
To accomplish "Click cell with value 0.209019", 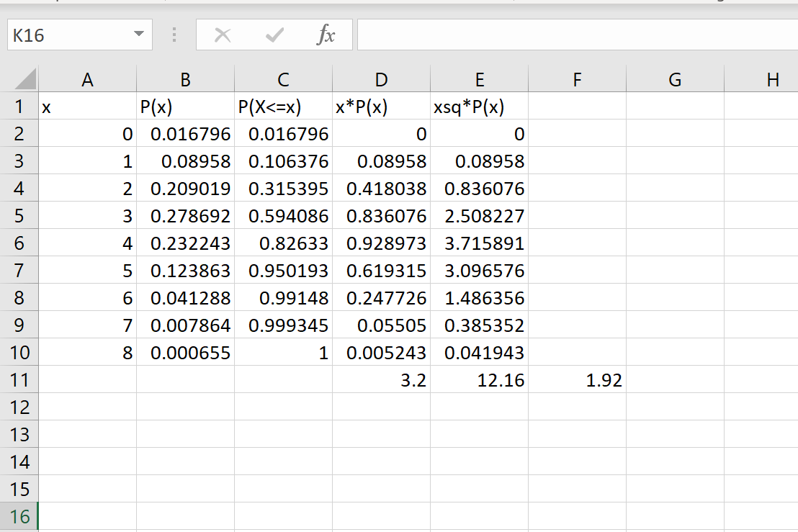I will [x=185, y=189].
